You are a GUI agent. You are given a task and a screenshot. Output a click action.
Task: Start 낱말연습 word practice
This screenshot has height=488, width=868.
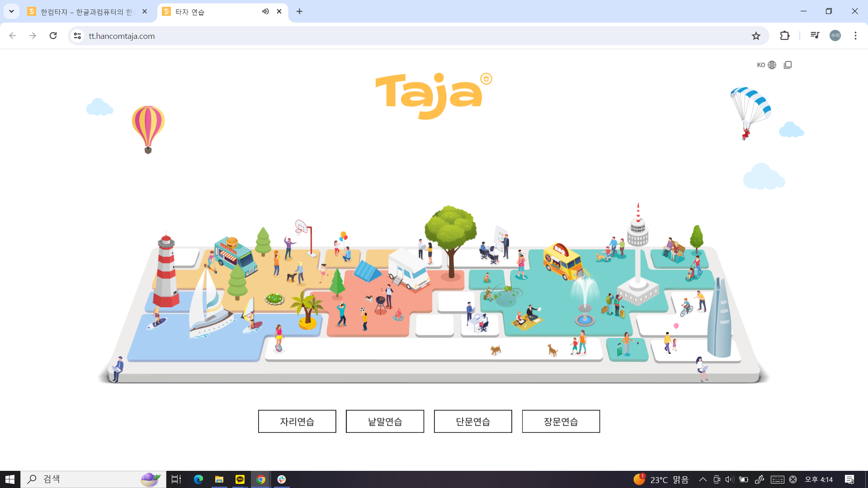coord(385,421)
